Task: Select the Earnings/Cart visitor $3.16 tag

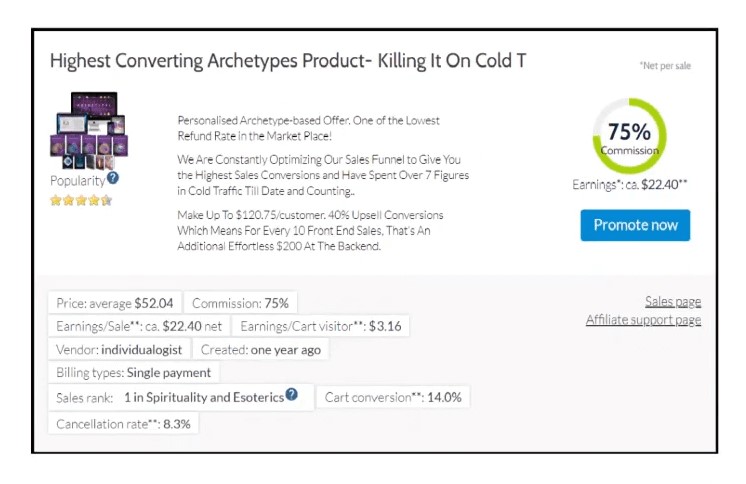Action: 319,326
